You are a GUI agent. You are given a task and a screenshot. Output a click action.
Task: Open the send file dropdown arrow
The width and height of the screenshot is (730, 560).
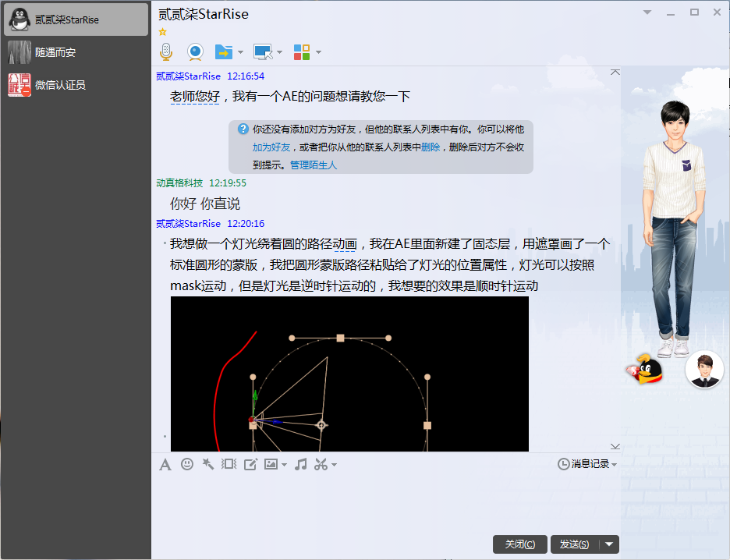pos(240,52)
